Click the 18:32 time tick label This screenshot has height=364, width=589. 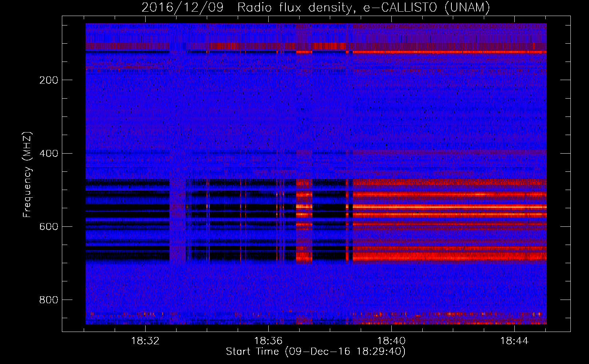(145, 341)
